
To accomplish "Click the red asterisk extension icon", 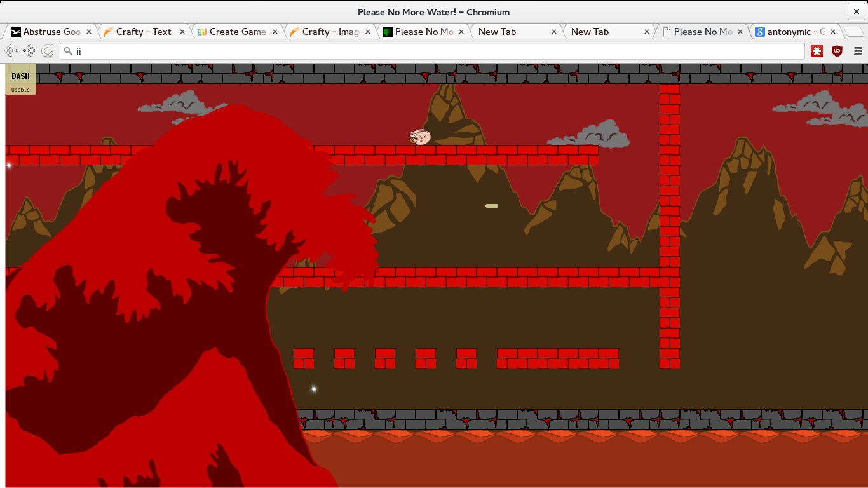I will pos(817,51).
